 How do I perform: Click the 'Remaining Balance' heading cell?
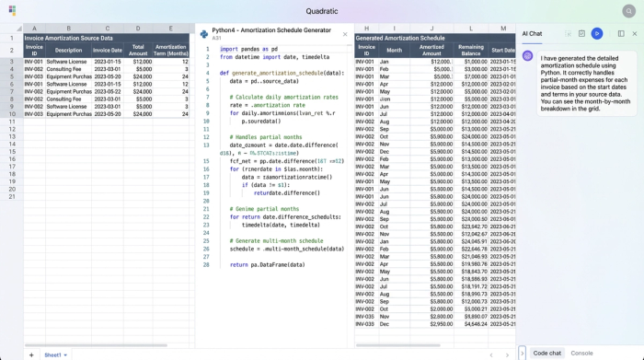coord(471,50)
